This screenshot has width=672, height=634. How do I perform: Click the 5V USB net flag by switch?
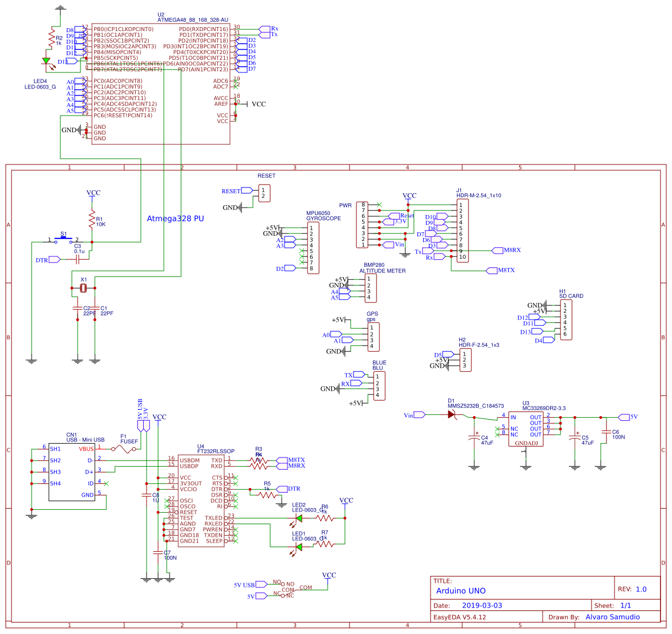pyautogui.click(x=261, y=584)
